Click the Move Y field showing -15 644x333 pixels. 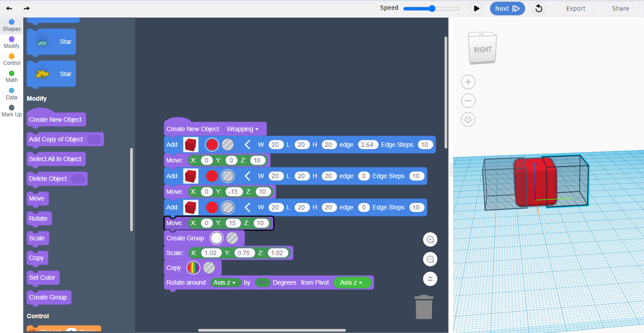point(234,192)
